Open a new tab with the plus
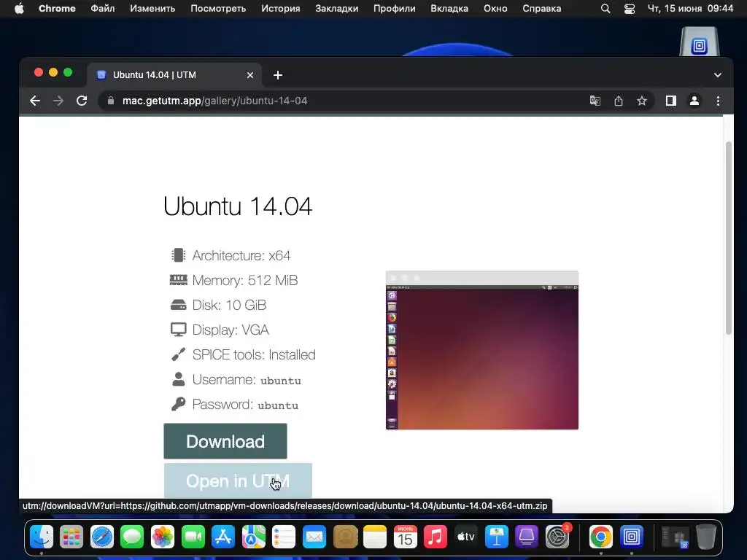This screenshot has height=560, width=747. click(278, 75)
